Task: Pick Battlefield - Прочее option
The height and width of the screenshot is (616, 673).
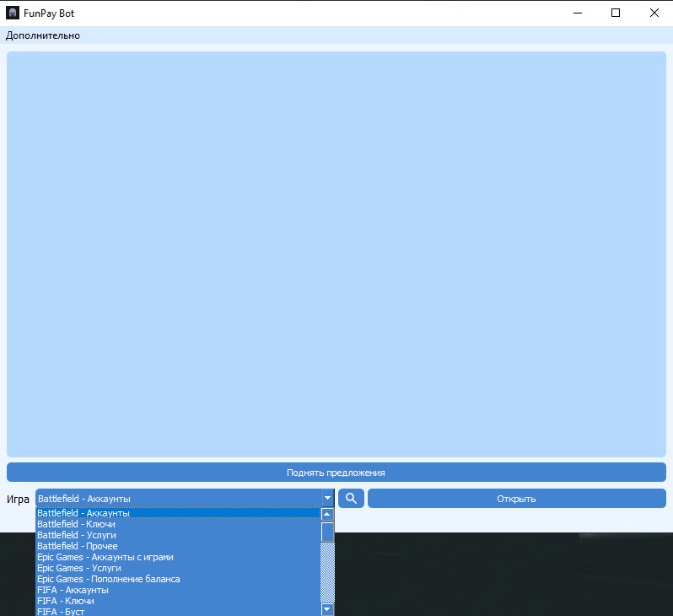Action: 178,546
